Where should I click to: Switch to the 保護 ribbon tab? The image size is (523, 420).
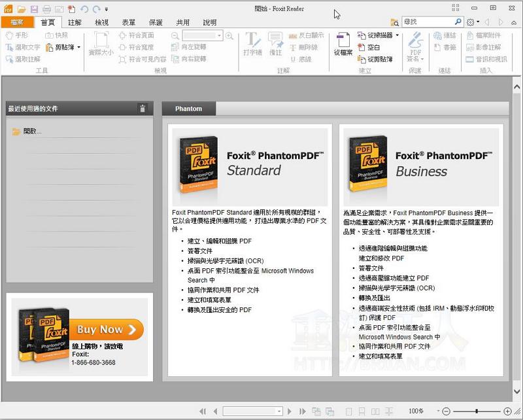coord(156,22)
